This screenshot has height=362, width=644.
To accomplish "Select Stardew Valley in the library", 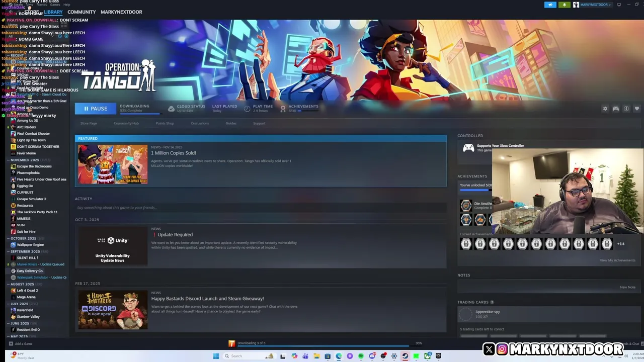I will coord(28,317).
